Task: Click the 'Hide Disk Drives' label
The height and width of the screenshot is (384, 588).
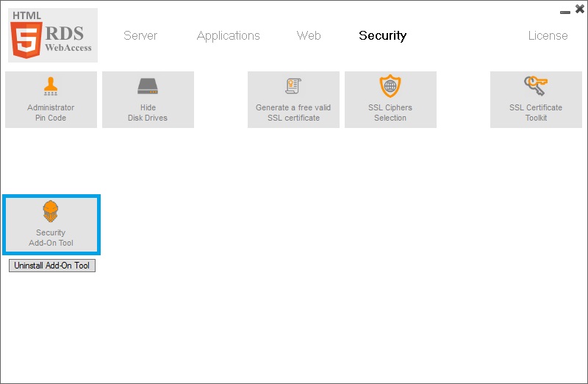Action: click(148, 113)
